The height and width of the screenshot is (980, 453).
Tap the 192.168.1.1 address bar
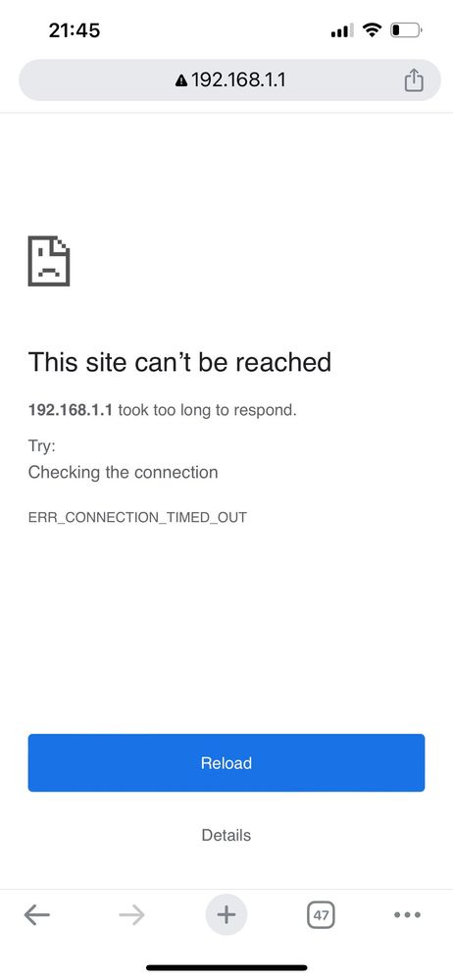point(230,80)
